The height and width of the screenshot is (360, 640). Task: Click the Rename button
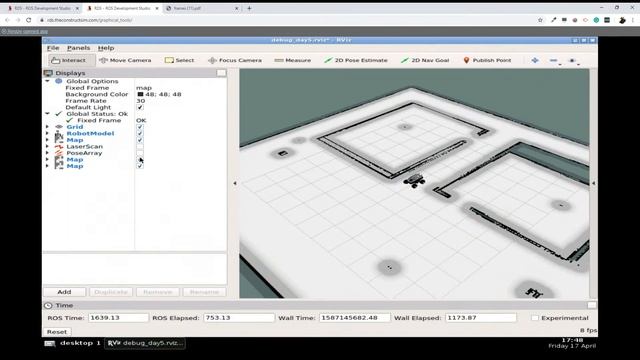204,292
